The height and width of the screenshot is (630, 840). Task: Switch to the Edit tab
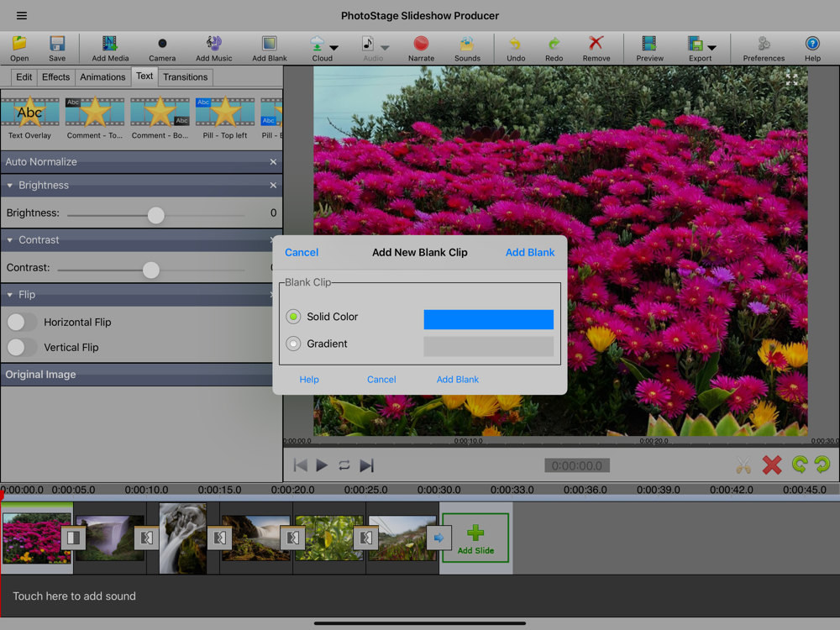tap(24, 77)
